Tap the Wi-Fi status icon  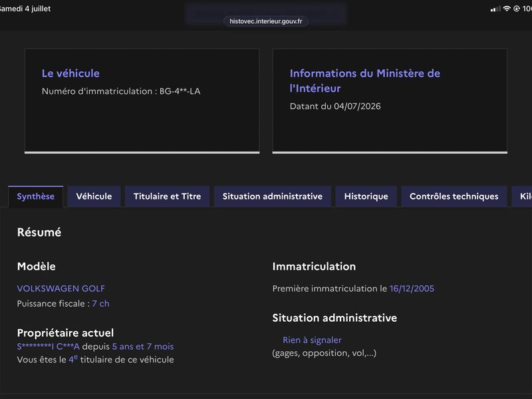tap(507, 9)
